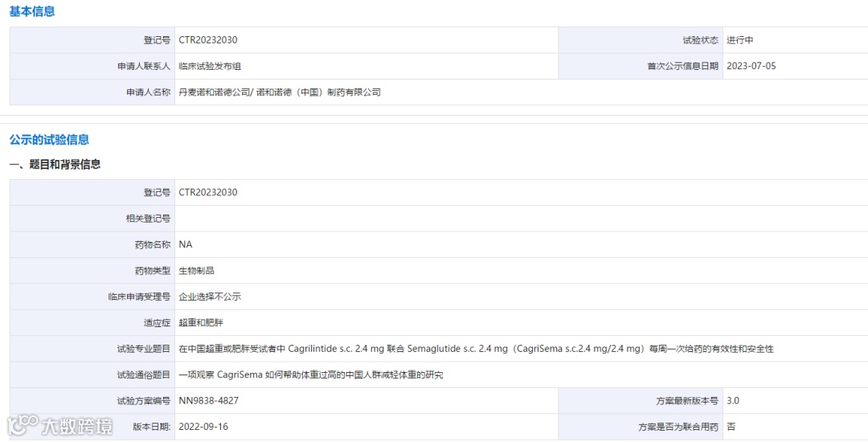The width and height of the screenshot is (868, 442).
Task: Select the 生物制品 value
Action: [x=197, y=271]
